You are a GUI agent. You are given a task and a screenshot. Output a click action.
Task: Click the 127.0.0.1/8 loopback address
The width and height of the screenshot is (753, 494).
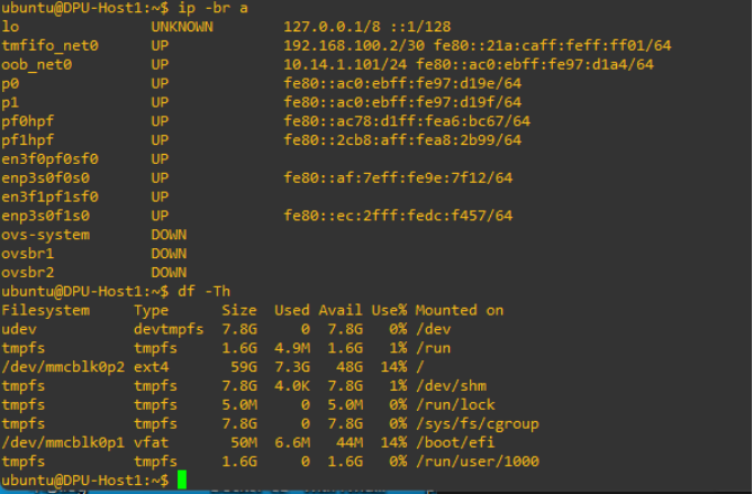[329, 27]
